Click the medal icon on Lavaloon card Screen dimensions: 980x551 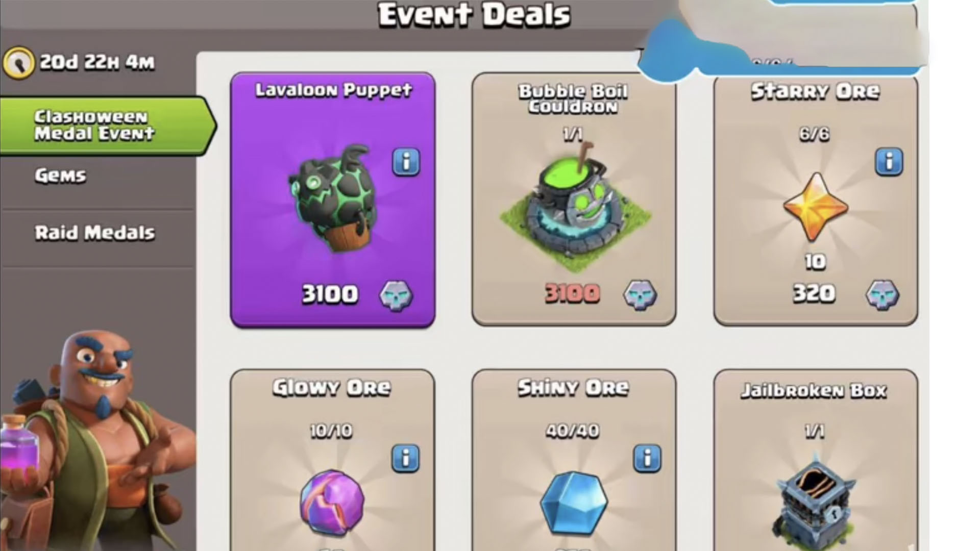point(396,295)
